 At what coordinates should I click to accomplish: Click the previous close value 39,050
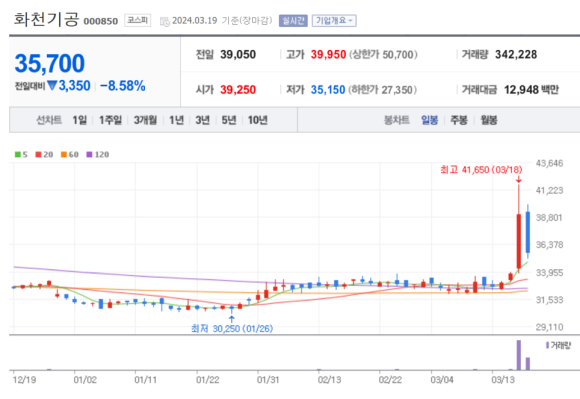238,55
